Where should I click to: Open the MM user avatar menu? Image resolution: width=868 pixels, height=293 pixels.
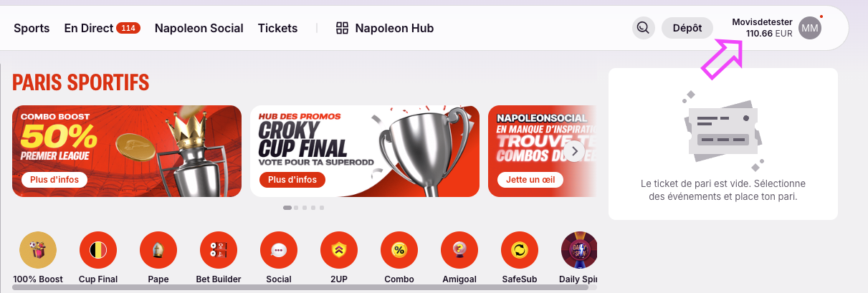pos(810,28)
